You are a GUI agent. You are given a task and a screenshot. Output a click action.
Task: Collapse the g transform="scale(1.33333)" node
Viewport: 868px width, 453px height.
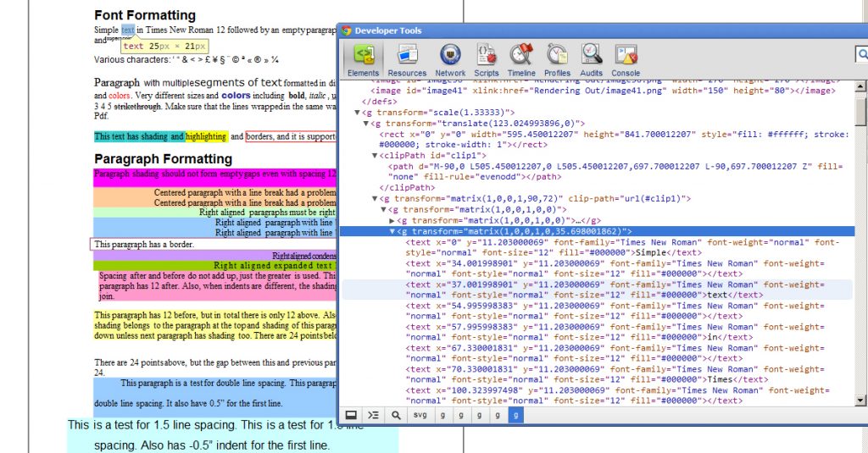pos(357,113)
